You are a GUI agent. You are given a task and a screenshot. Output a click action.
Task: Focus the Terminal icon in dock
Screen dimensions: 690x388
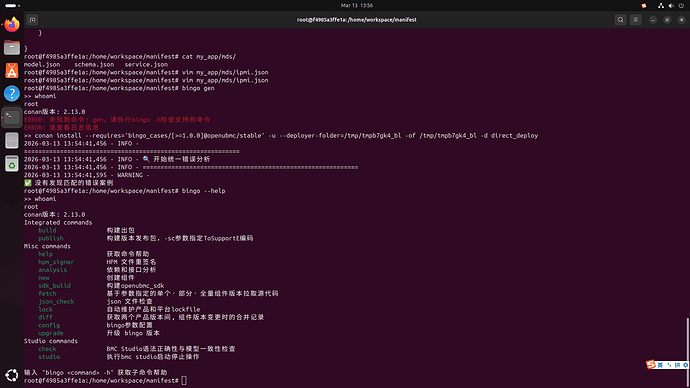tap(12, 117)
